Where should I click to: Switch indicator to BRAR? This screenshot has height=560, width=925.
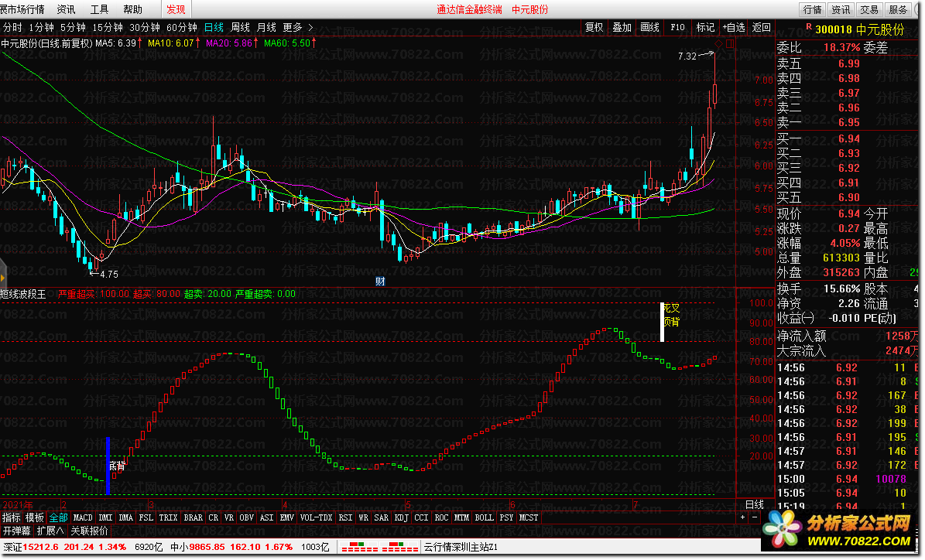pos(194,517)
